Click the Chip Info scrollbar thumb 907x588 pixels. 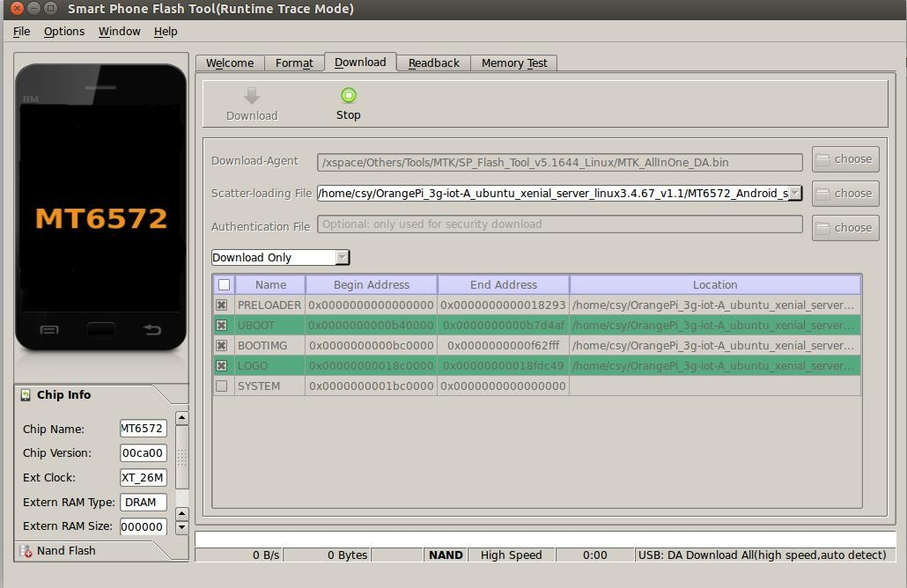(x=181, y=458)
